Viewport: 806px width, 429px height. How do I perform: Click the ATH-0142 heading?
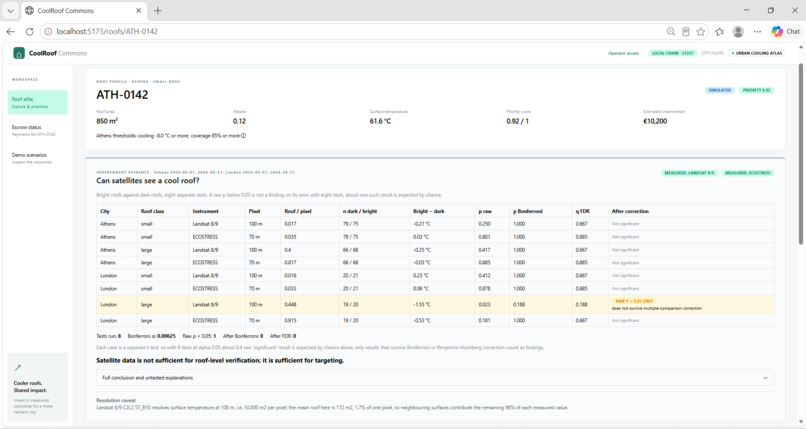pyautogui.click(x=122, y=95)
